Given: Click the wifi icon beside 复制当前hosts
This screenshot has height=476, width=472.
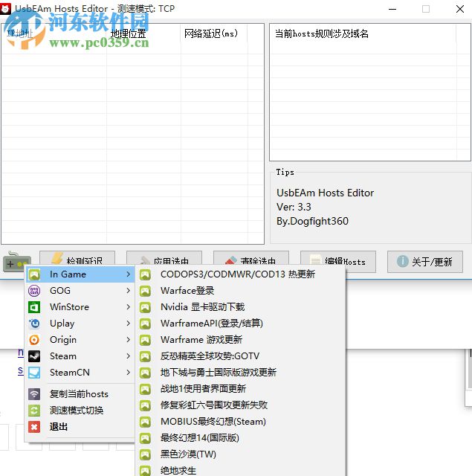Looking at the screenshot, I should pos(34,394).
